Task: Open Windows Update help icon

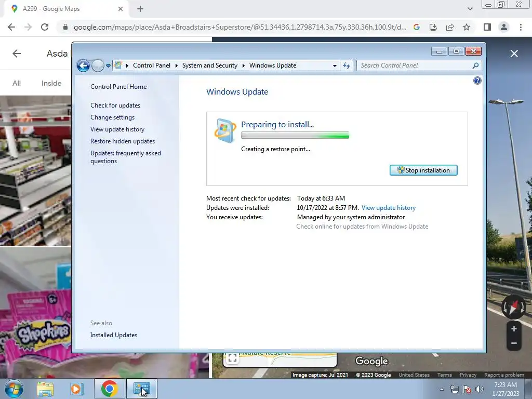Action: pos(477,81)
